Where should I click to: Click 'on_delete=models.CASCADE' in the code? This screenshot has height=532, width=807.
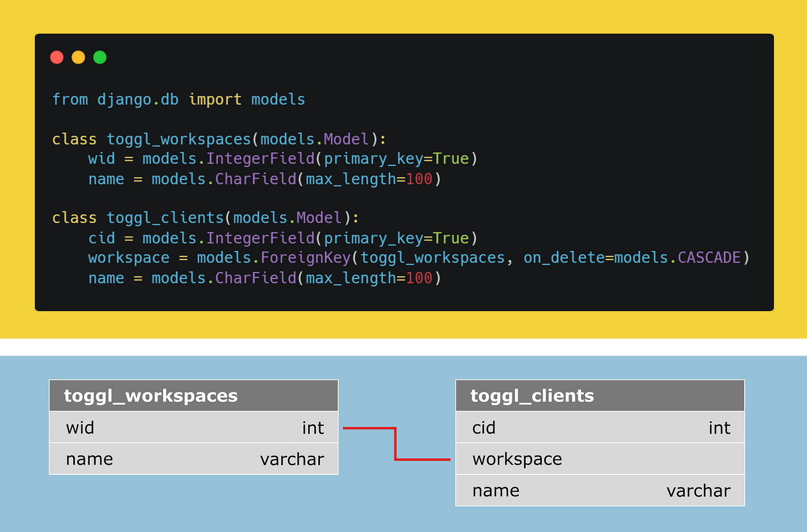(632, 258)
